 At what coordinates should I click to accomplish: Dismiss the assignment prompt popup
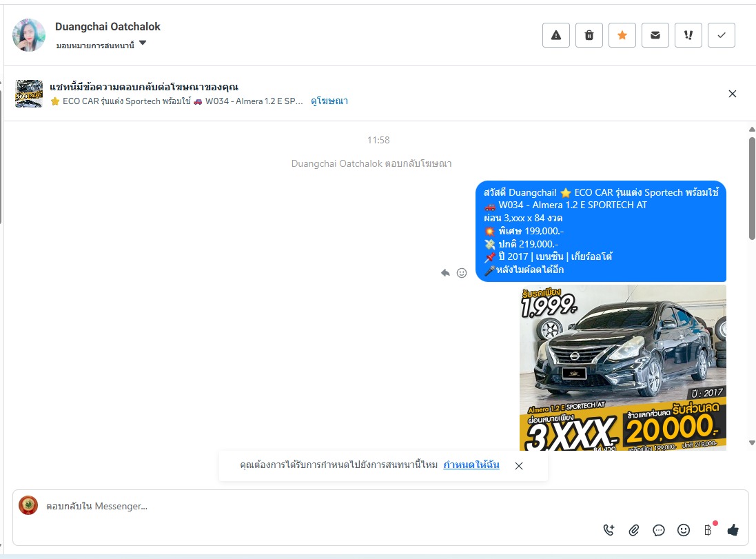tap(519, 466)
